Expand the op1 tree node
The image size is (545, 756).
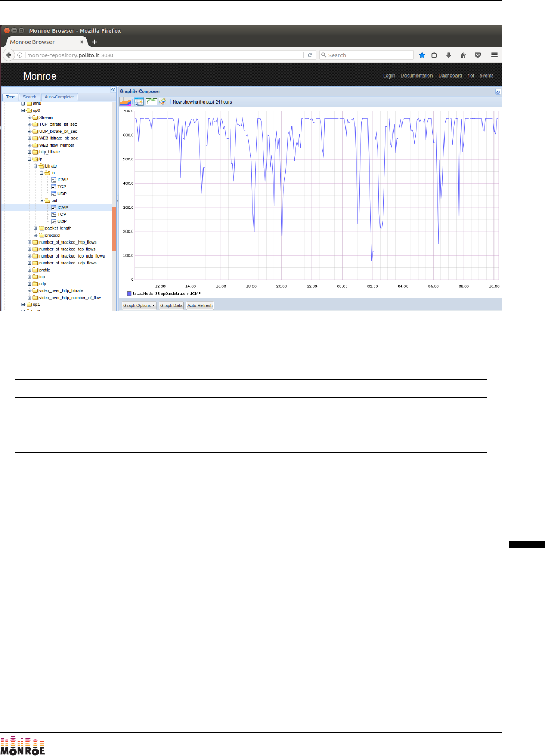(23, 304)
